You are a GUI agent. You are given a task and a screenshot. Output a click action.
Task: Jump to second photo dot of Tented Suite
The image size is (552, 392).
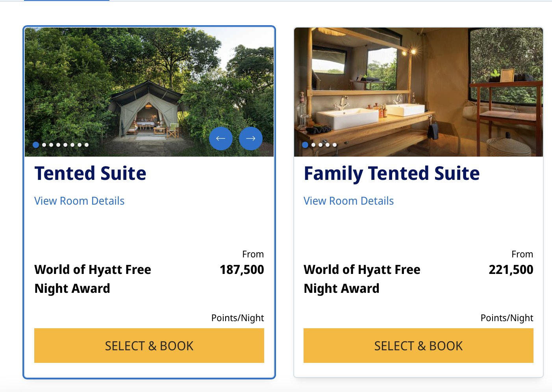click(x=44, y=145)
